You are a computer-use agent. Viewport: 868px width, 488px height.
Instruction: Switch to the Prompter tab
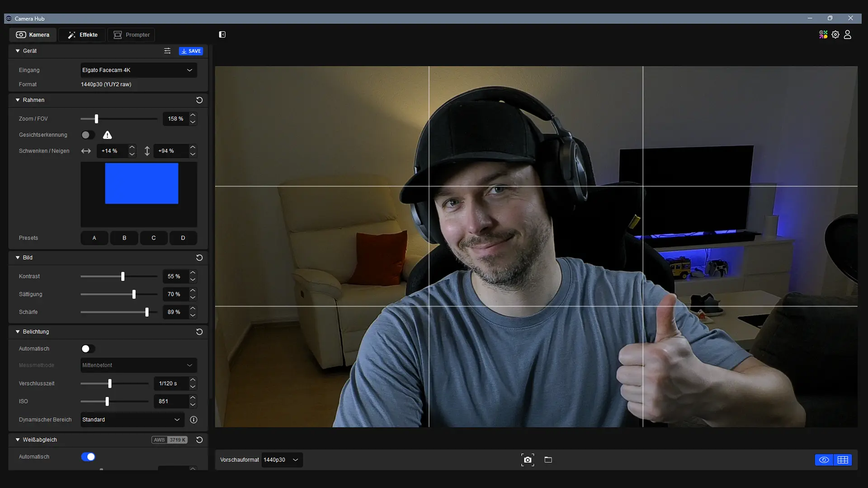click(x=132, y=35)
